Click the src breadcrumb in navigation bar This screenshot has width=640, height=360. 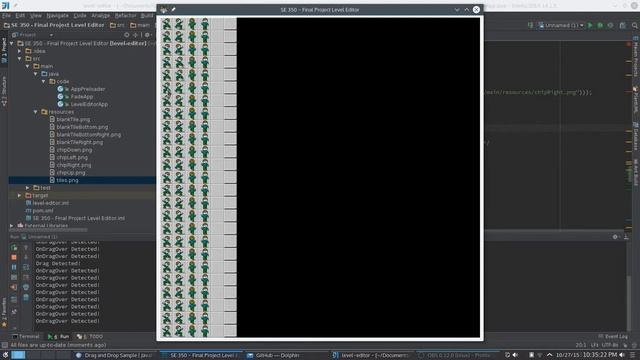117,25
